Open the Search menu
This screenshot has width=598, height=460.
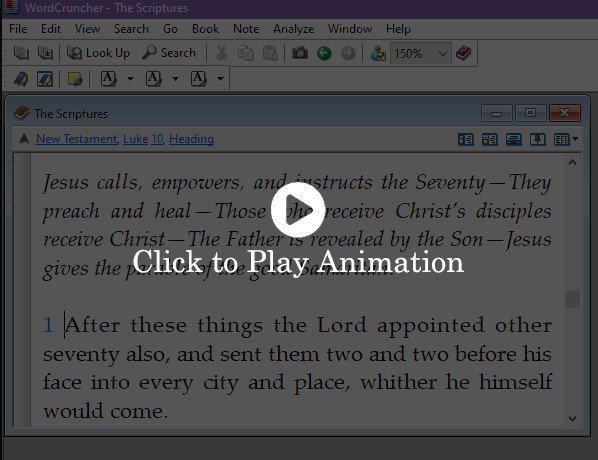131,29
